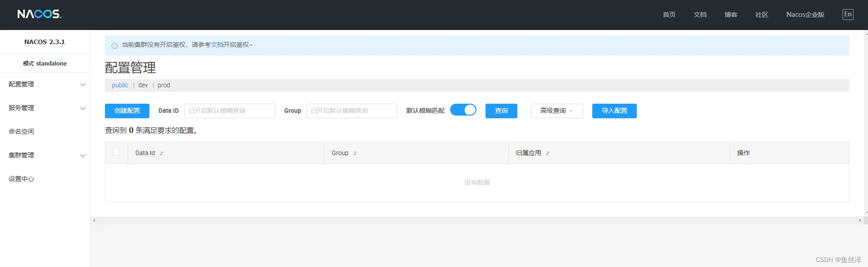
Task: Focus the Group search field
Action: click(352, 111)
